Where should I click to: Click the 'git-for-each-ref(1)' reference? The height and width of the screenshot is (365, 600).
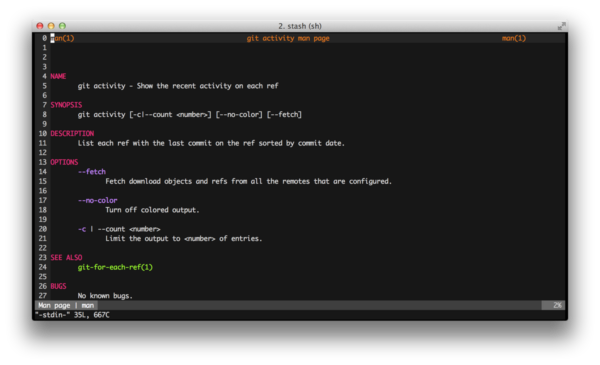[115, 267]
